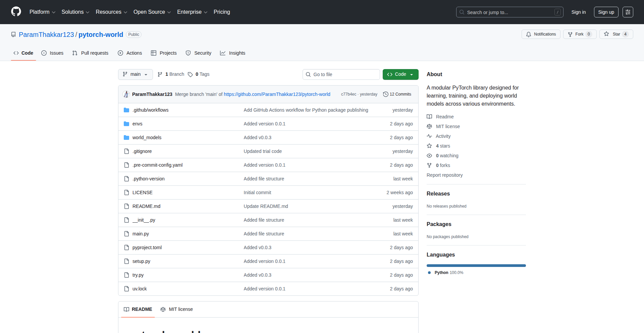The image size is (644, 333).
Task: Click the command palette icon near Sign up
Action: (x=628, y=12)
